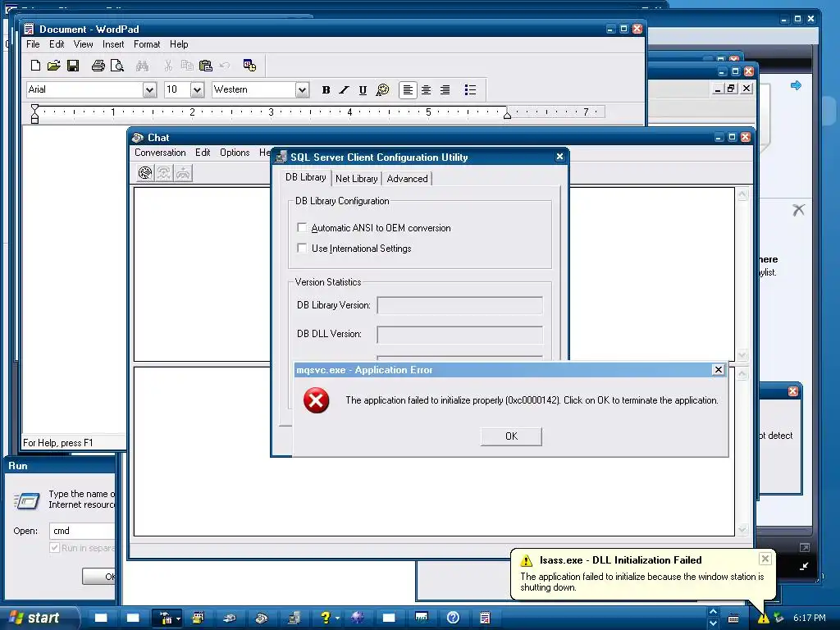Image resolution: width=840 pixels, height=630 pixels.
Task: Click the font Color palette icon in WordPad
Action: coord(382,90)
